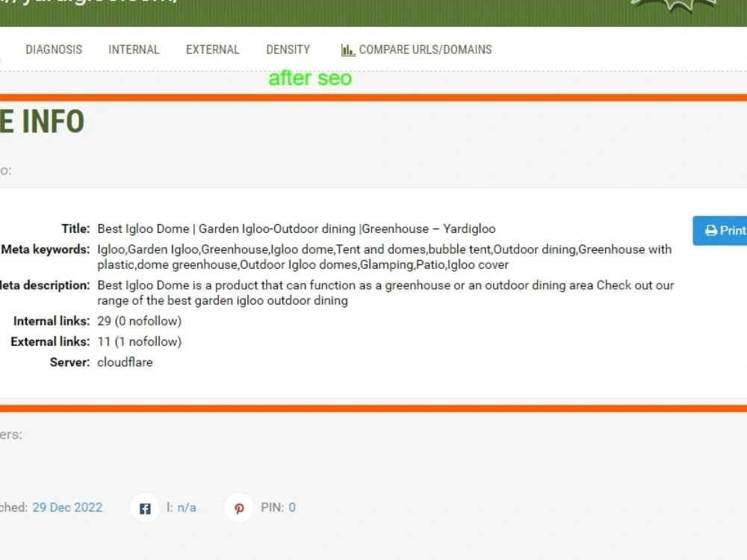This screenshot has width=747, height=560.
Task: Click the Title: label
Action: tap(75, 229)
